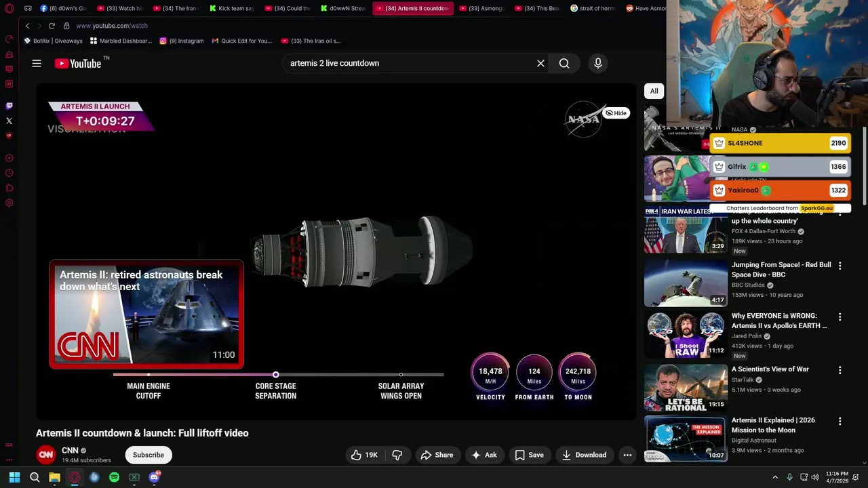Click the Jared Polin channel name
This screenshot has width=868, height=488.
pyautogui.click(x=746, y=336)
